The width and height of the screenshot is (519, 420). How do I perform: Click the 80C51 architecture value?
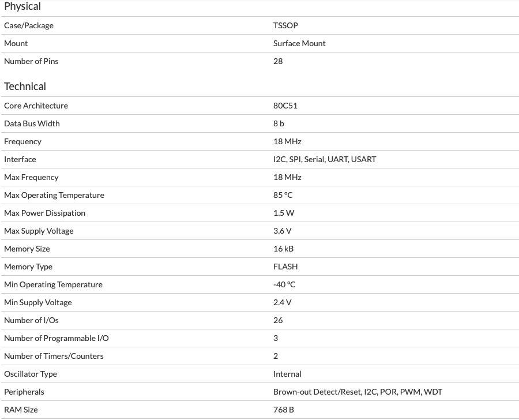point(285,106)
